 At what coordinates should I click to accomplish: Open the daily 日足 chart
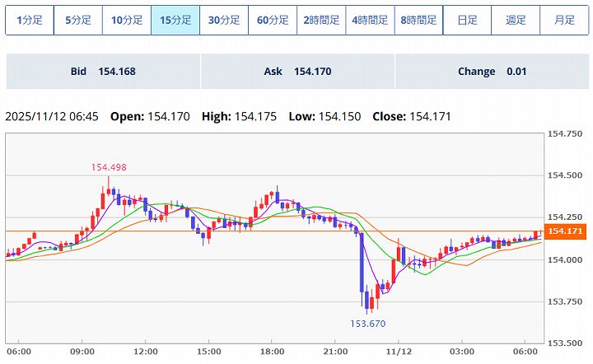pyautogui.click(x=466, y=20)
